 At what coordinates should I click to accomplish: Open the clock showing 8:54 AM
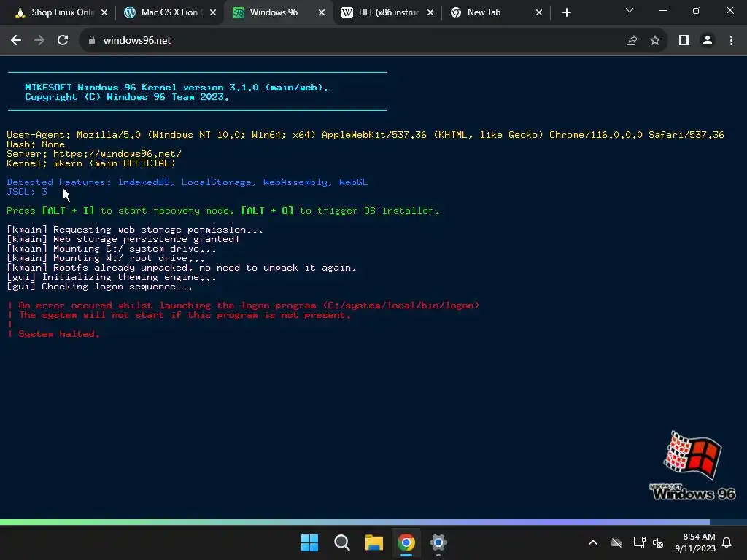click(695, 542)
